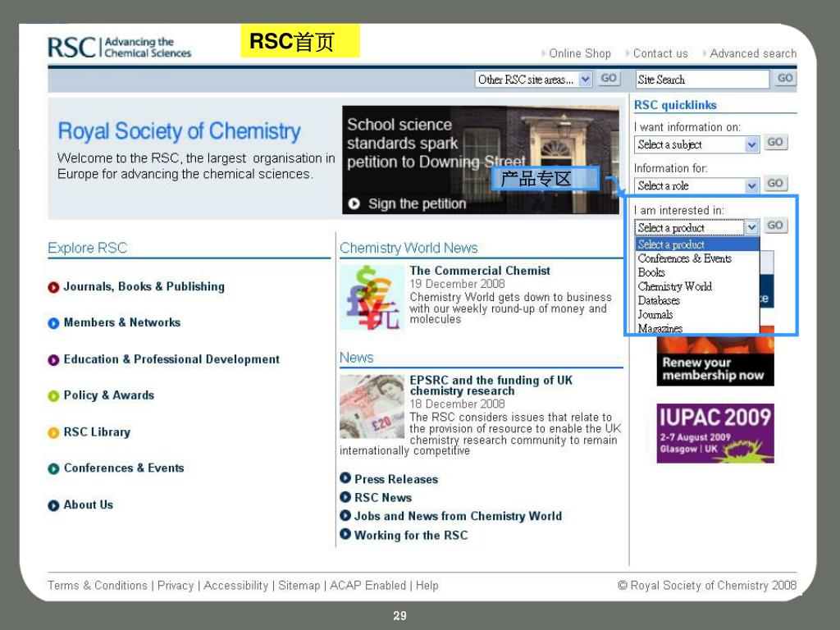Open Jobs and News from Chemistry World

coord(458,516)
